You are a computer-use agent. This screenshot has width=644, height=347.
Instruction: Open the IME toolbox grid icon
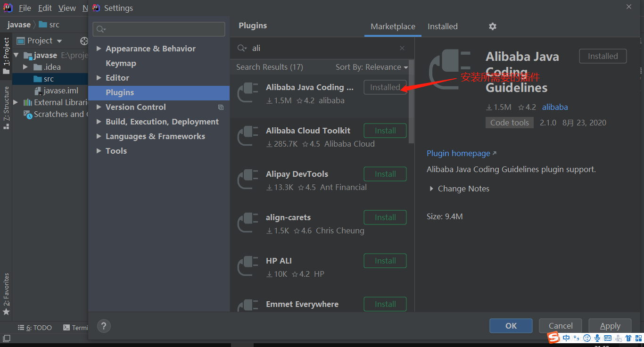point(638,338)
